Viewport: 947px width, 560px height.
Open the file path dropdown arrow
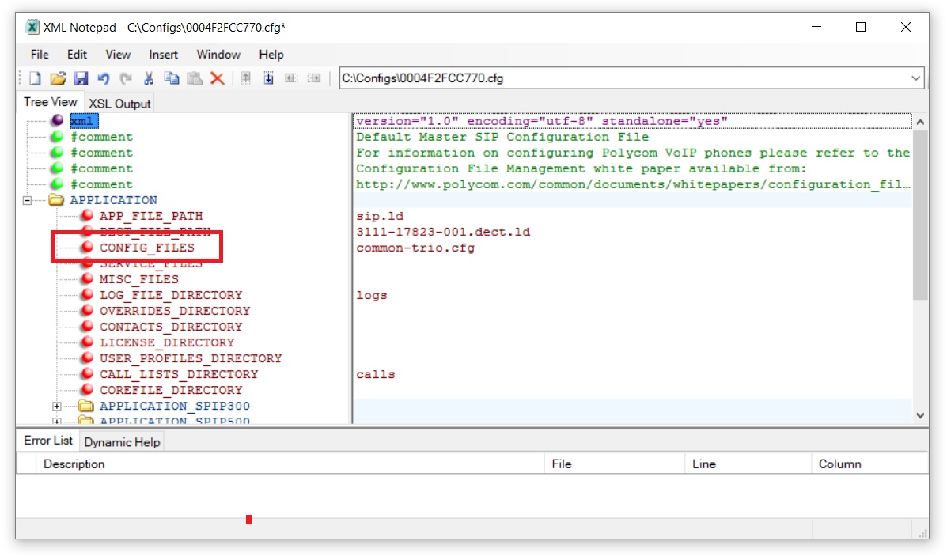pyautogui.click(x=916, y=78)
